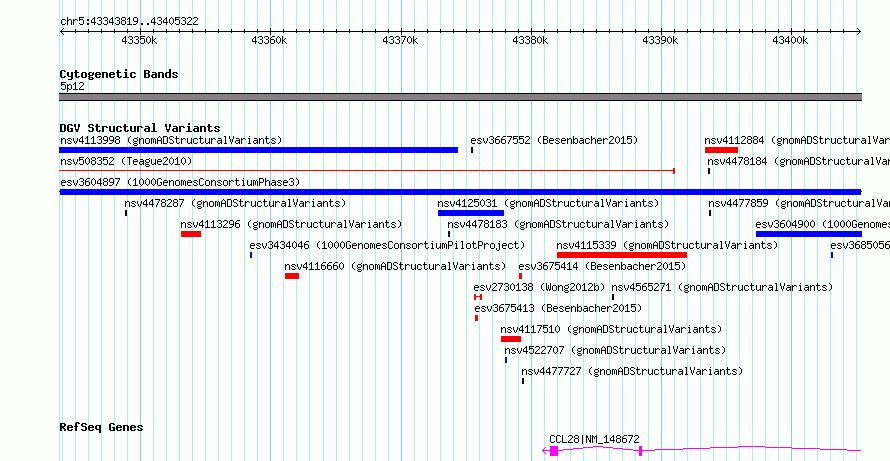This screenshot has height=461, width=890.
Task: Select the blue nsv4125031 variant bar
Action: pos(471,213)
